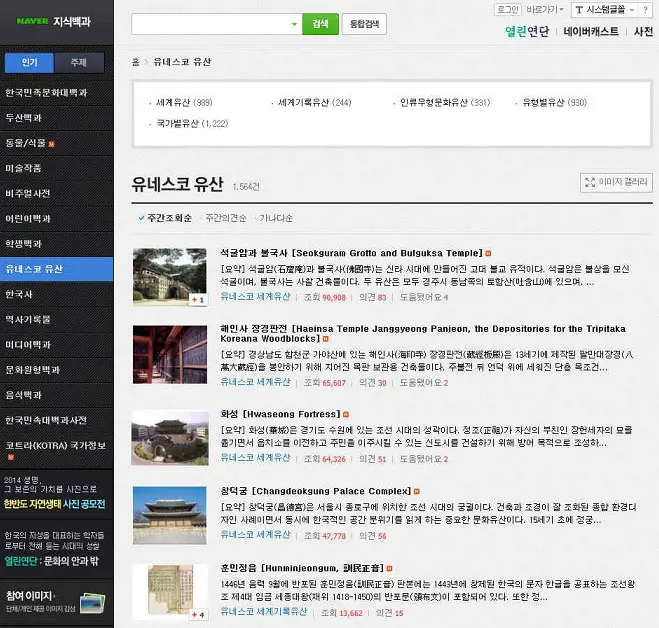Open the search box autocomplete dropdown arrow
Screen dimensions: 659x628
click(x=293, y=24)
